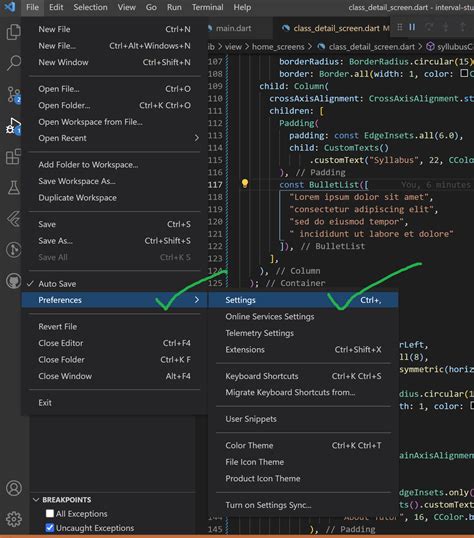Open the Help menu

[242, 7]
